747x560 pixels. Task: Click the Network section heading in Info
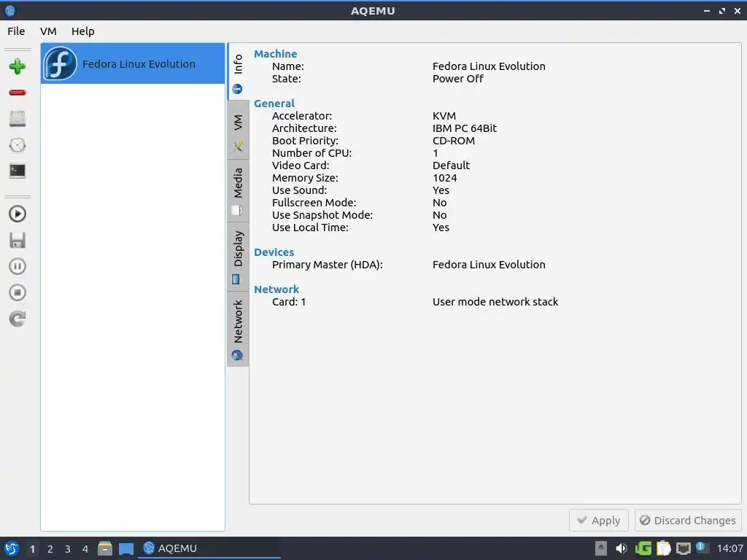276,289
